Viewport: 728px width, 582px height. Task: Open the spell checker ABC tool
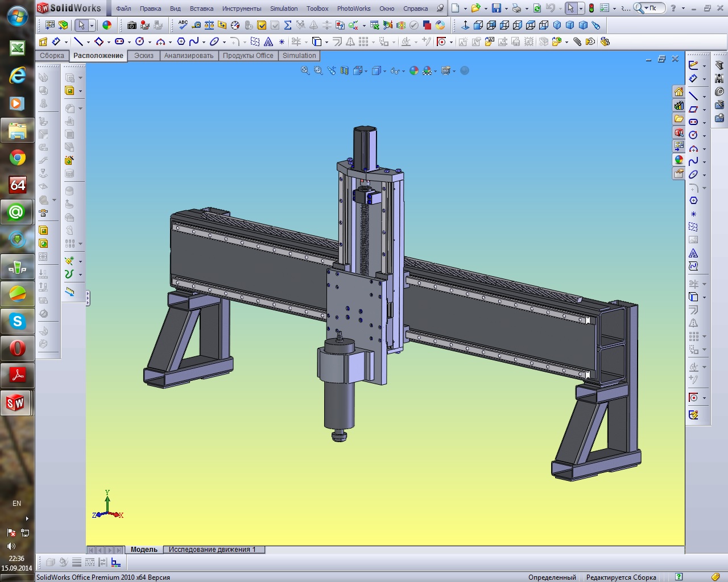(183, 24)
